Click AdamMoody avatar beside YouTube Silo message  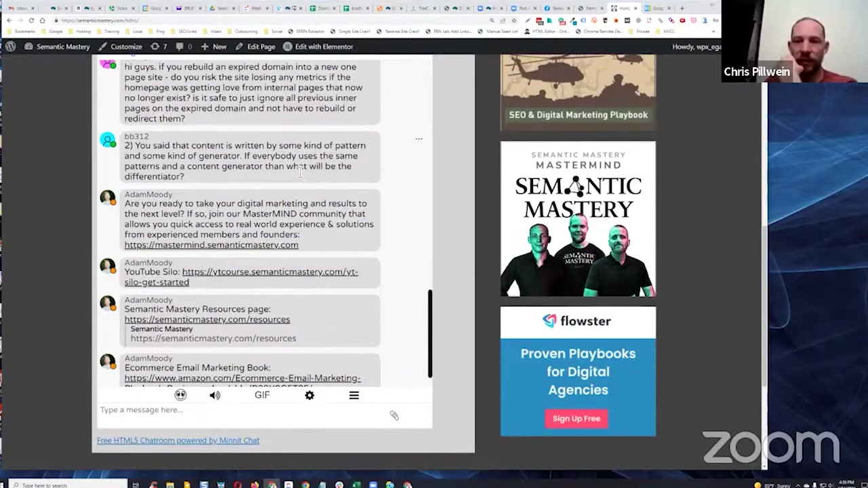pyautogui.click(x=108, y=266)
